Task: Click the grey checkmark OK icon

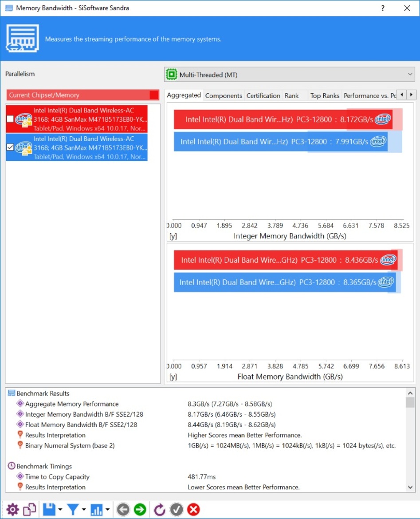Action: (176, 509)
